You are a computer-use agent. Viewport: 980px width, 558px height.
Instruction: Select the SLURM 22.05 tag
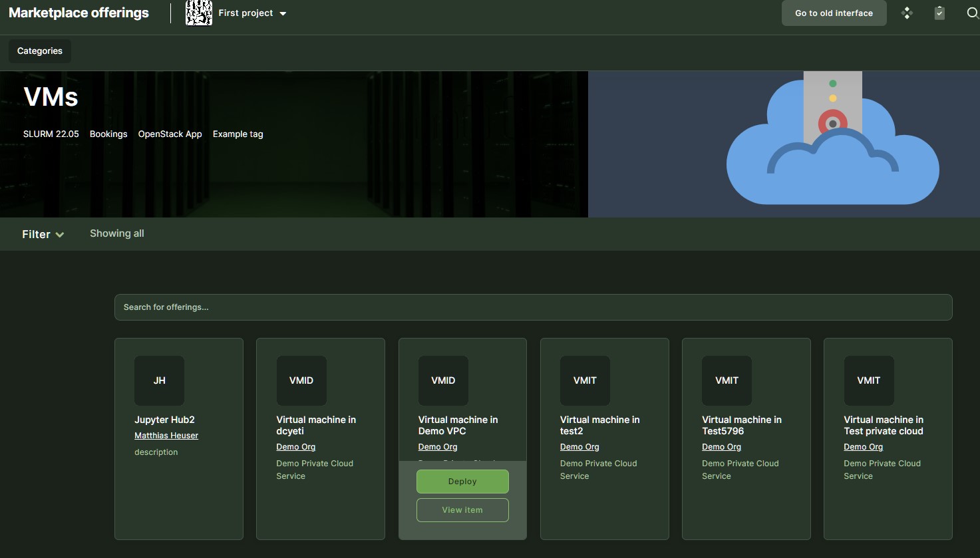point(51,134)
